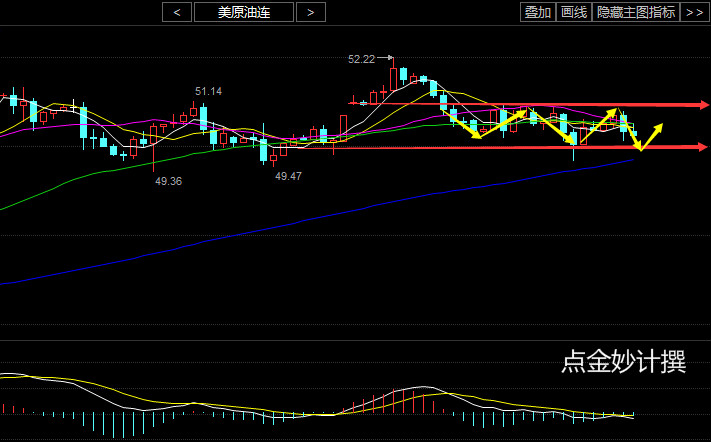711x442 pixels.
Task: Expand more toolbar options with >> button
Action: pos(695,12)
